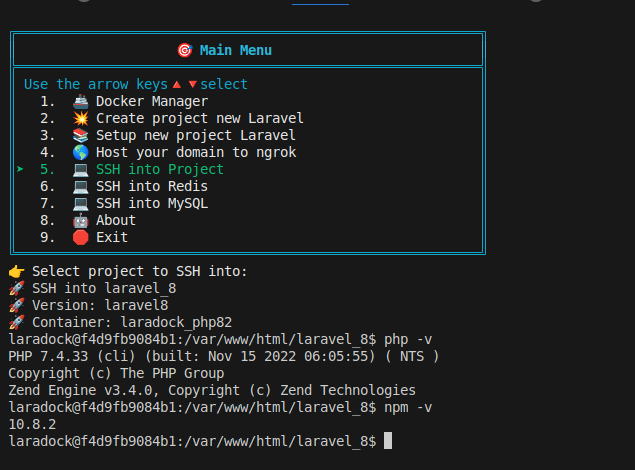Click the Main Menu title text
The height and width of the screenshot is (470, 635).
[236, 50]
